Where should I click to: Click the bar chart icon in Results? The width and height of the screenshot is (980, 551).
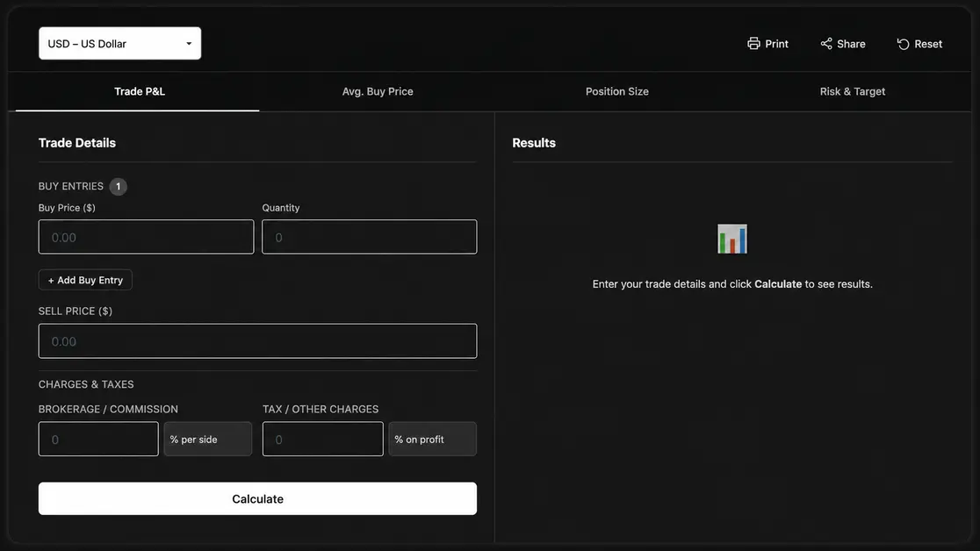point(731,239)
